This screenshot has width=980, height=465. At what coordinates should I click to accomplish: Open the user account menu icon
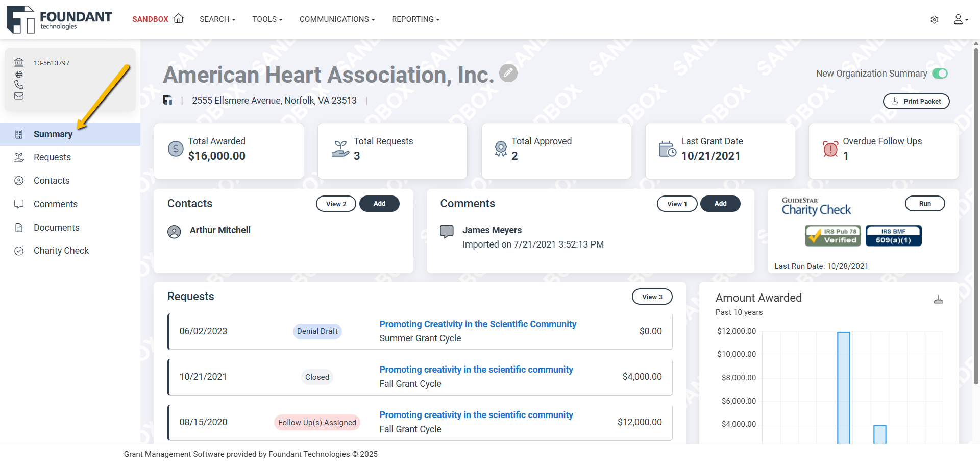point(961,19)
